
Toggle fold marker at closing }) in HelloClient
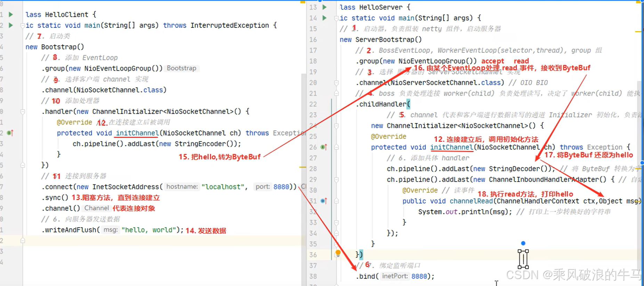pos(23,165)
